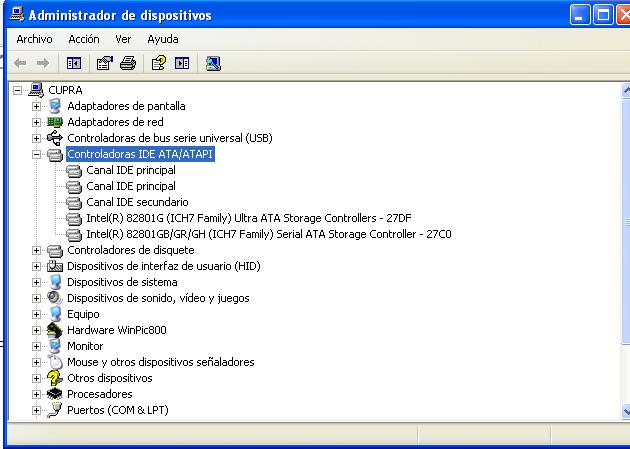The image size is (630, 449).
Task: Click the Mouse devices icon
Action: pos(55,362)
